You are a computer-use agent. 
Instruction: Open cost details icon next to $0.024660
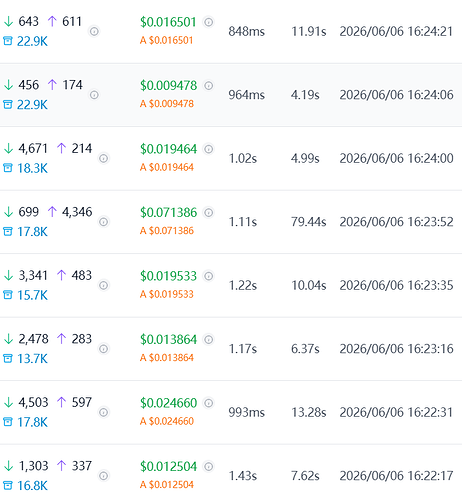coord(209,403)
